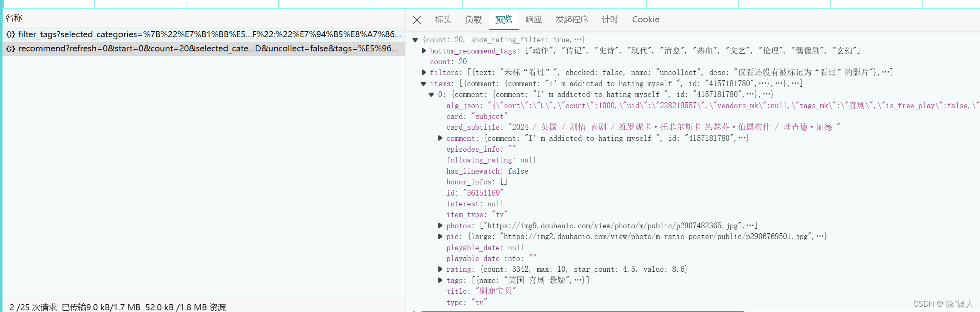Screen dimensions: 980x312
Task: Expand the filters array
Action: [424, 73]
